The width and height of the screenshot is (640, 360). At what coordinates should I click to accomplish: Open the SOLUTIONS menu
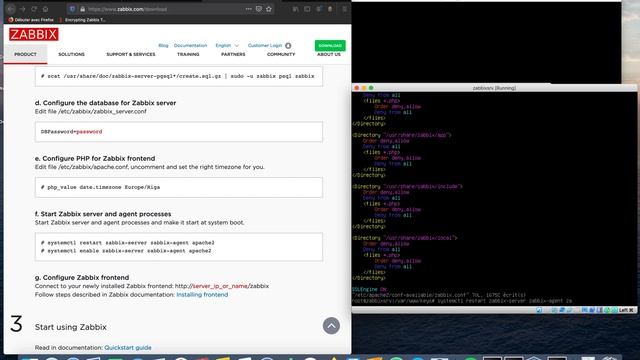(x=71, y=54)
